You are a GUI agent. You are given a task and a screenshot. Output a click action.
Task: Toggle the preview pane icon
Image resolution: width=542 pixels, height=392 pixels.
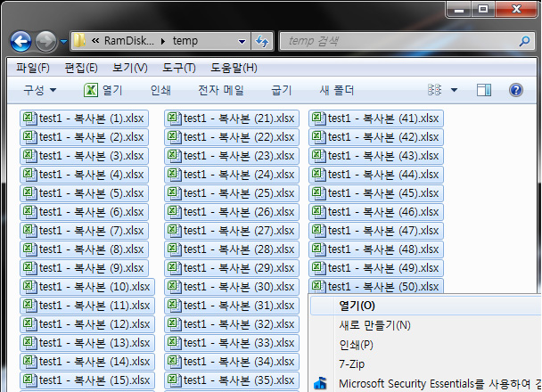(x=484, y=90)
